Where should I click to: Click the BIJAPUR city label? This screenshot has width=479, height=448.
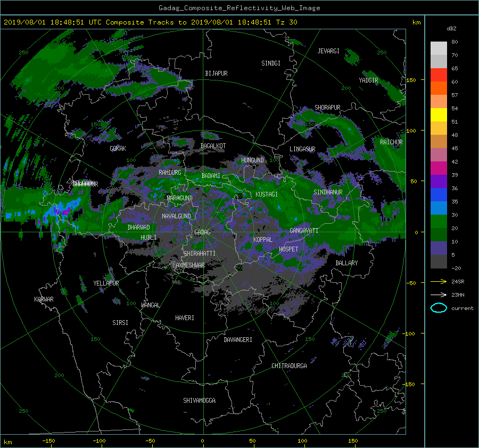coord(216,74)
